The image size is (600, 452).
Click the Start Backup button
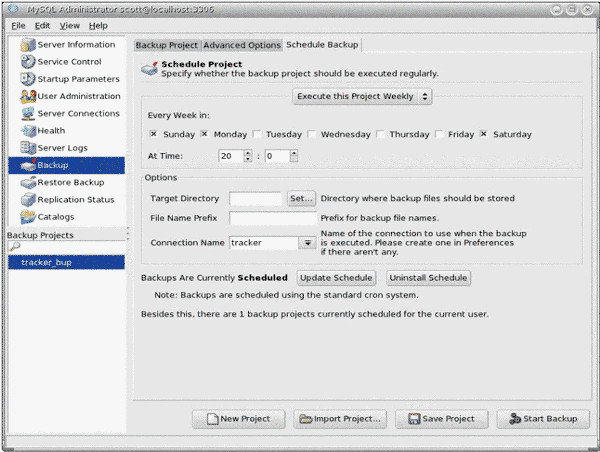(543, 419)
